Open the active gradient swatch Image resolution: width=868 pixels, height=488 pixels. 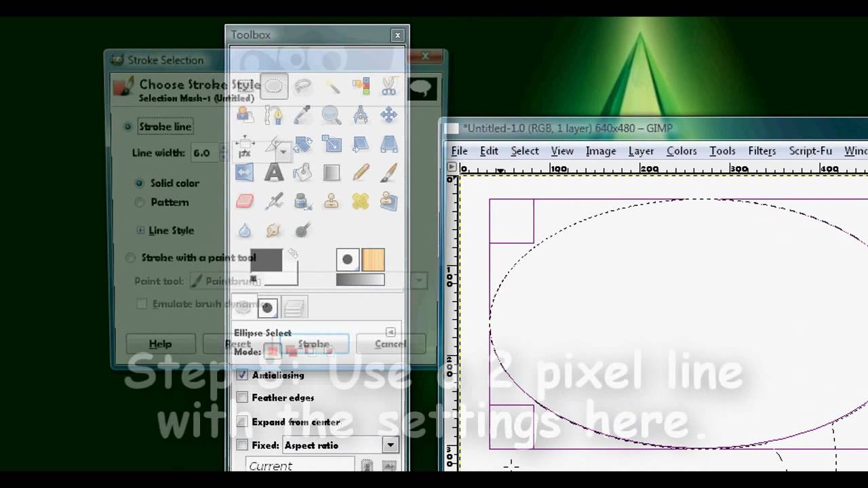(x=360, y=279)
